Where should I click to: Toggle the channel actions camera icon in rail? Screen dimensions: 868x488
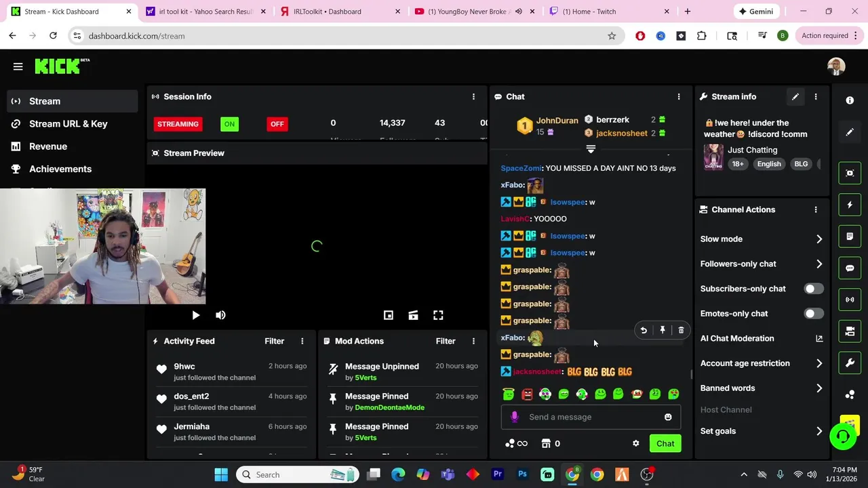(x=850, y=331)
